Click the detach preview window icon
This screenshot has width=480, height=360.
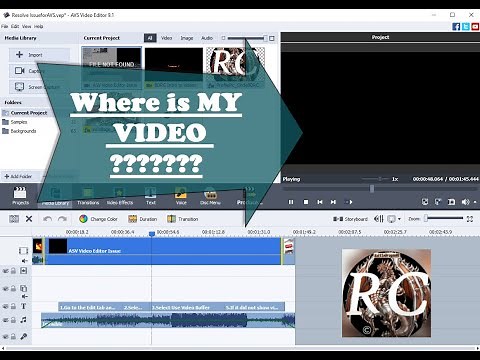pos(438,202)
